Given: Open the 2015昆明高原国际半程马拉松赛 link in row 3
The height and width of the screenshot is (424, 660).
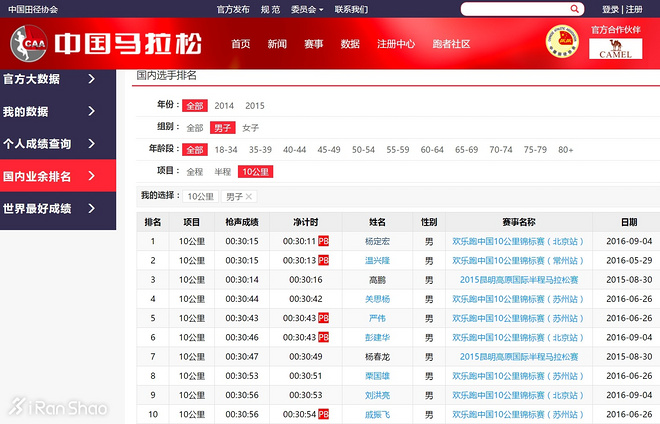Looking at the screenshot, I should pos(519,279).
